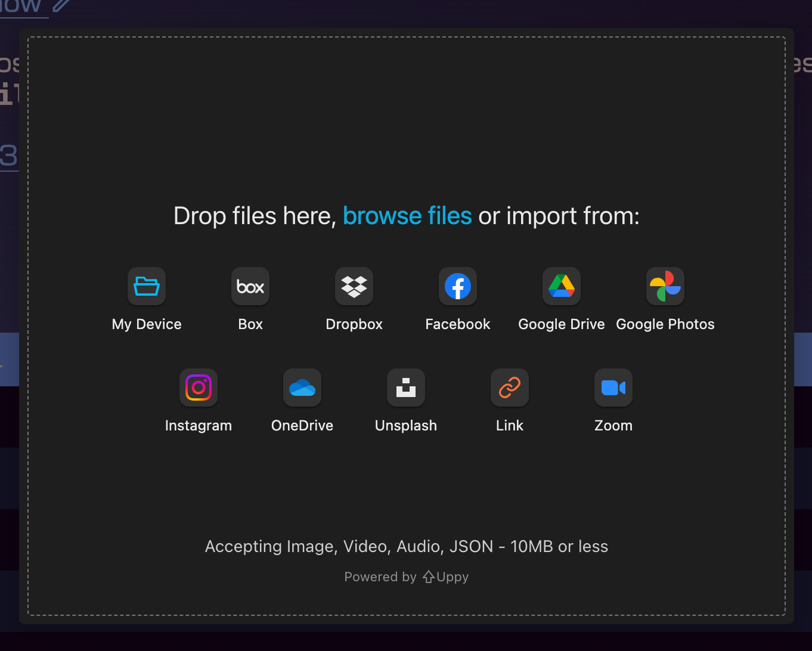Select the Instagram camera icon

point(199,387)
